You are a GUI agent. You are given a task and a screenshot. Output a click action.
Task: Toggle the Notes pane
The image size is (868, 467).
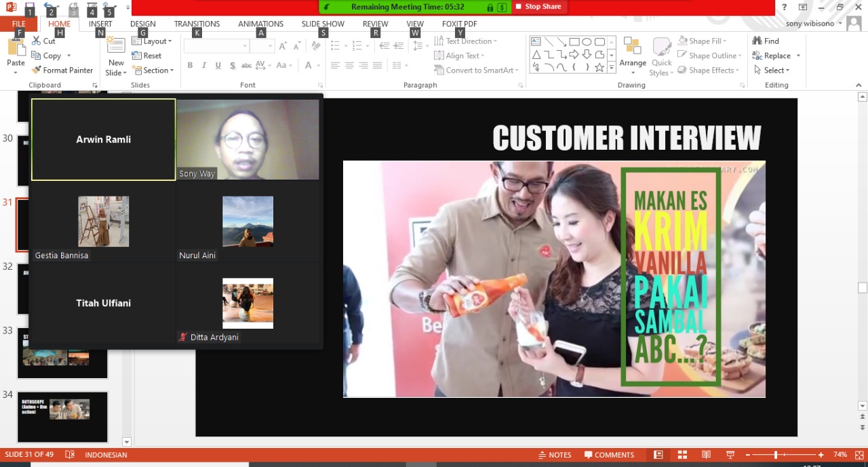pos(555,455)
